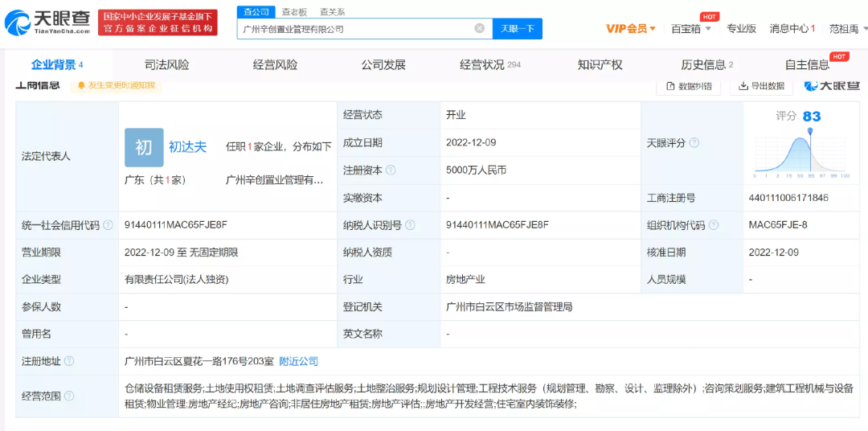Click the help icon next to 天眼评分
This screenshot has height=431, width=868.
click(694, 143)
